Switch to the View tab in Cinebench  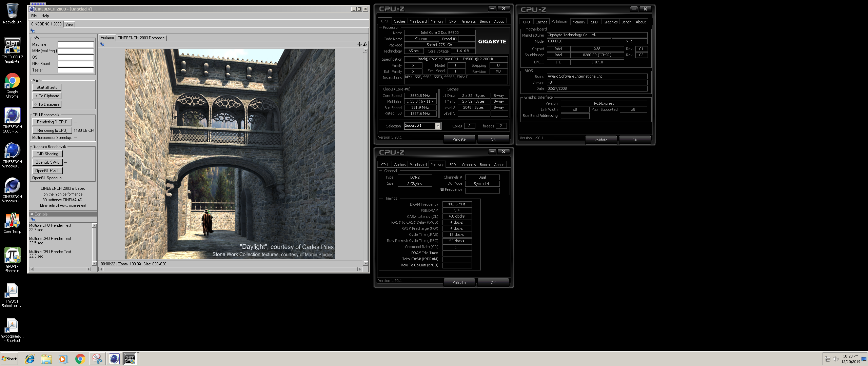click(70, 24)
